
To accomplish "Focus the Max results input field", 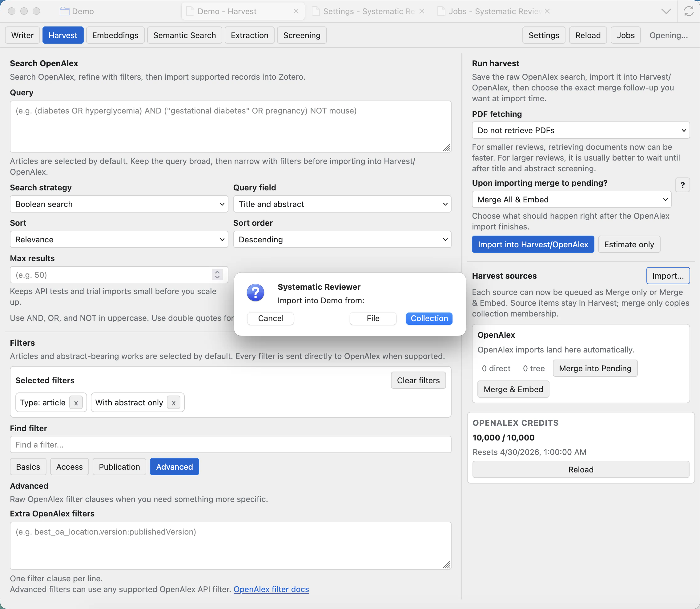I will point(119,275).
